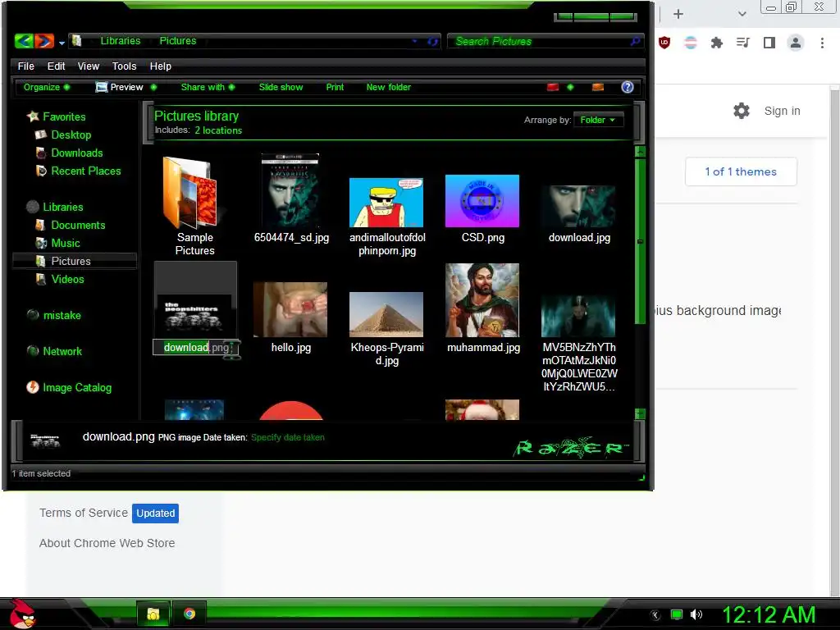
Task: Refresh the Pictures address bar
Action: pyautogui.click(x=432, y=41)
